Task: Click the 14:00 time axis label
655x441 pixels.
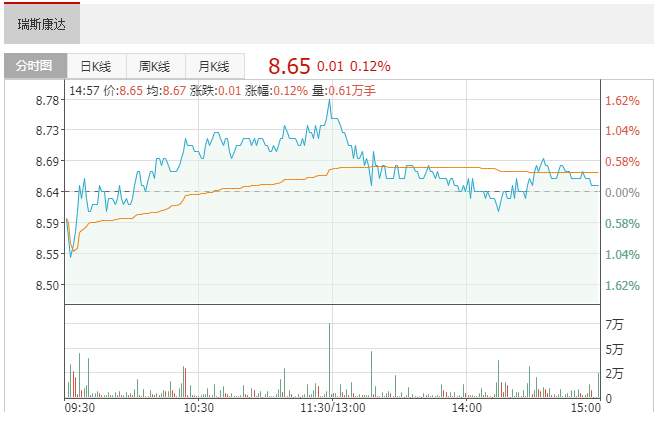Action: pos(466,408)
